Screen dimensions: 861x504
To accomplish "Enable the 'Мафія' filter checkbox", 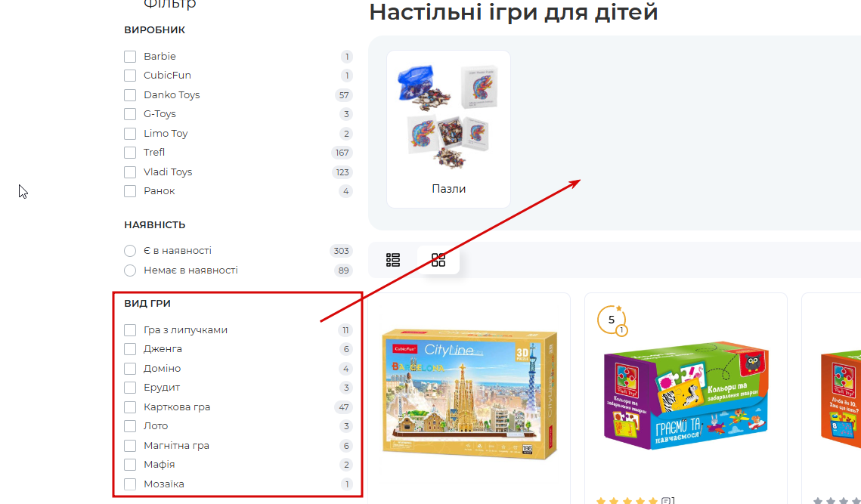I will [x=130, y=465].
